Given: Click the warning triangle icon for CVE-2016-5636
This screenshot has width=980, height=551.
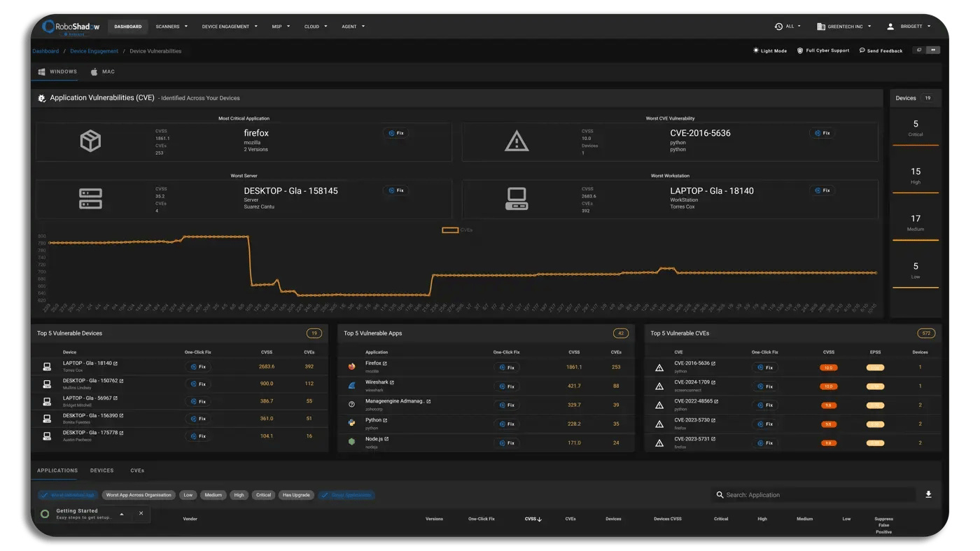Looking at the screenshot, I should click(659, 367).
